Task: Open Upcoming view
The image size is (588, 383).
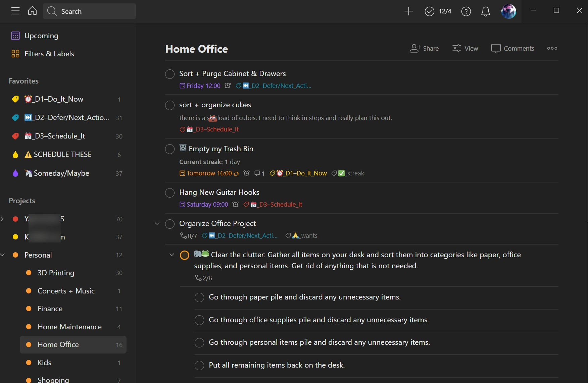Action: point(41,36)
